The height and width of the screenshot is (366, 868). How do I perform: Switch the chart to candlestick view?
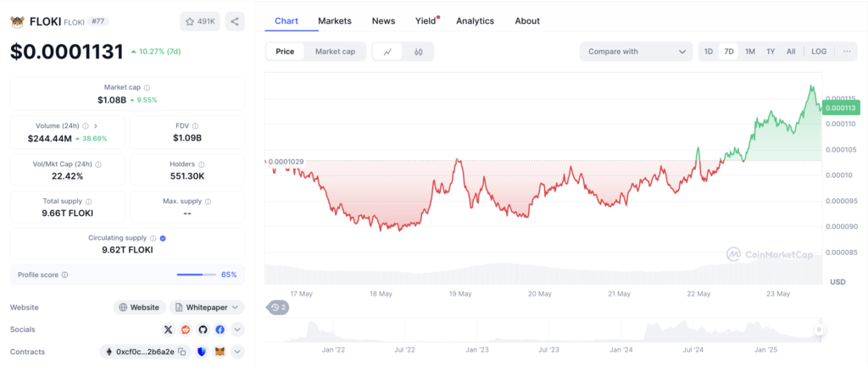(419, 52)
